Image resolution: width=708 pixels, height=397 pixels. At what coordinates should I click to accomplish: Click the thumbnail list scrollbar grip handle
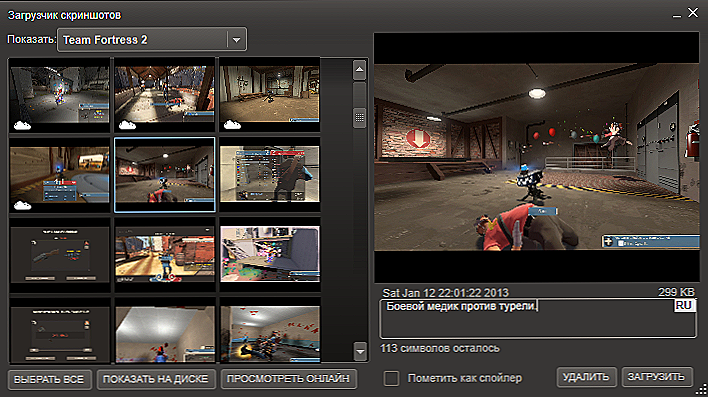[x=359, y=118]
